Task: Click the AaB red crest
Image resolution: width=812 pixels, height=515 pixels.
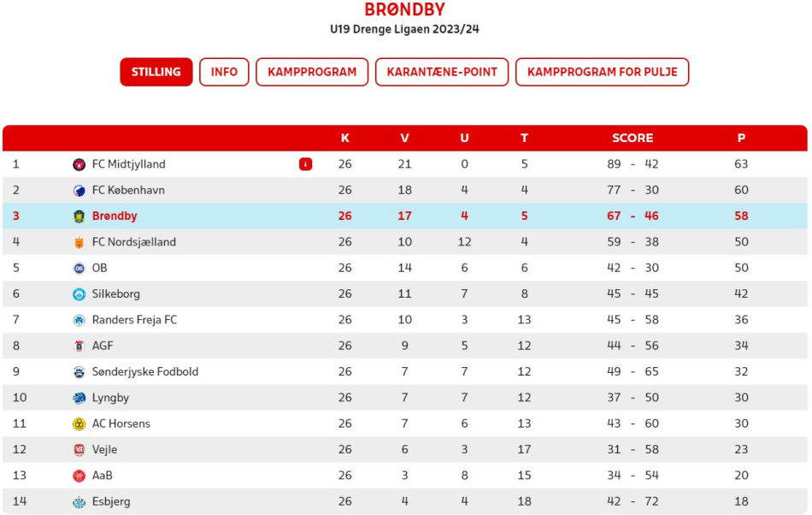Action: click(x=79, y=476)
